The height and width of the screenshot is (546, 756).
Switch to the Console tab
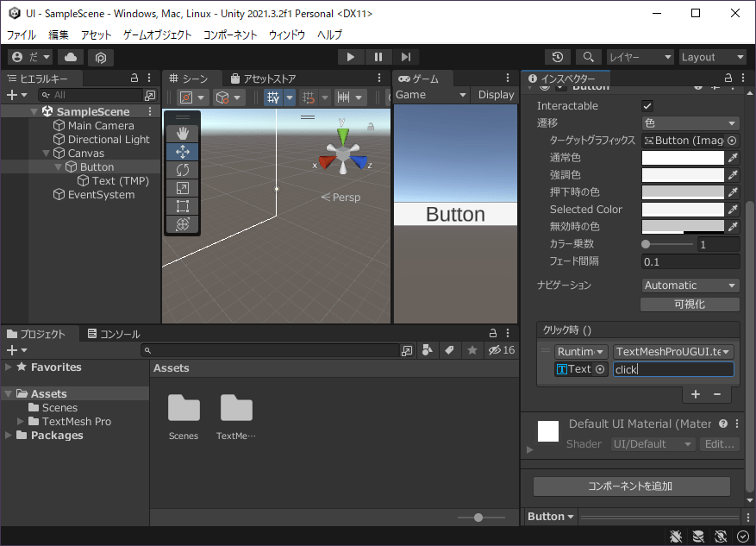click(114, 334)
